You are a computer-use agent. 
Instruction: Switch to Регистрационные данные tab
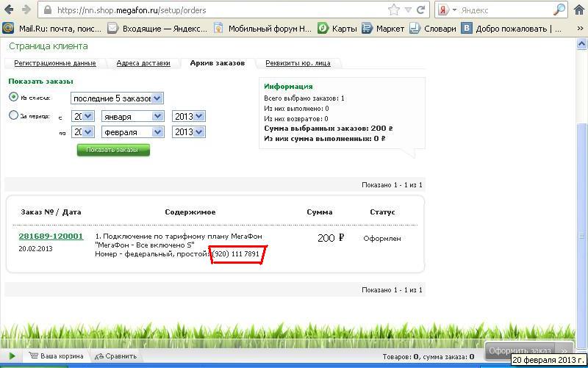[x=55, y=63]
